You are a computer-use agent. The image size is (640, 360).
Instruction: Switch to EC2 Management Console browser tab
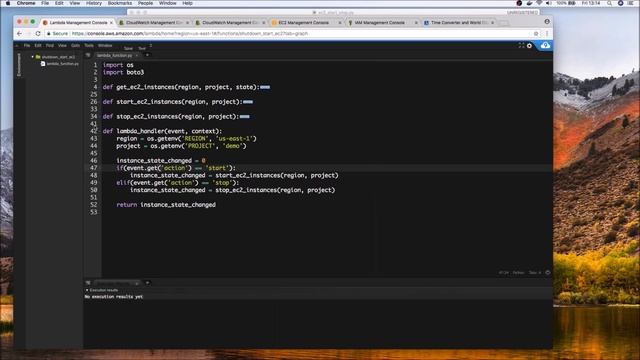pyautogui.click(x=304, y=23)
